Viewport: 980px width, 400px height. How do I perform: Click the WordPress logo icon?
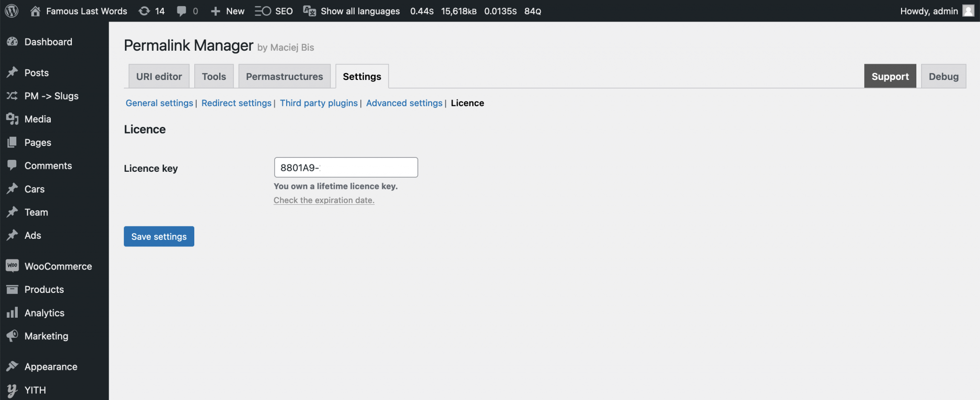pos(11,11)
